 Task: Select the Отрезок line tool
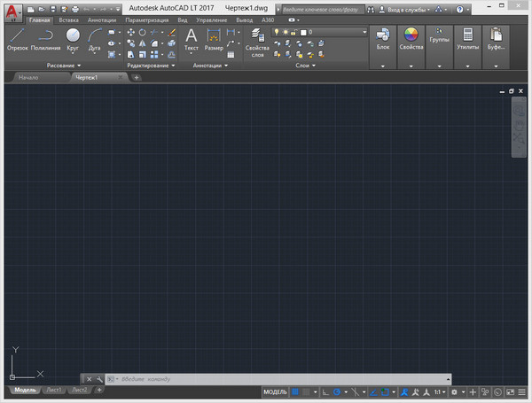[18, 39]
